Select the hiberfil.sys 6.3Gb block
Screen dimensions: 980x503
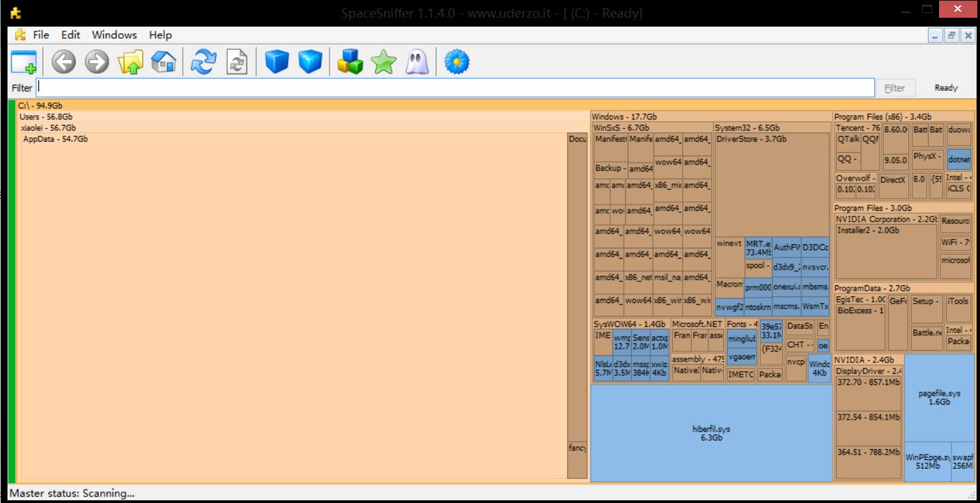coord(711,433)
